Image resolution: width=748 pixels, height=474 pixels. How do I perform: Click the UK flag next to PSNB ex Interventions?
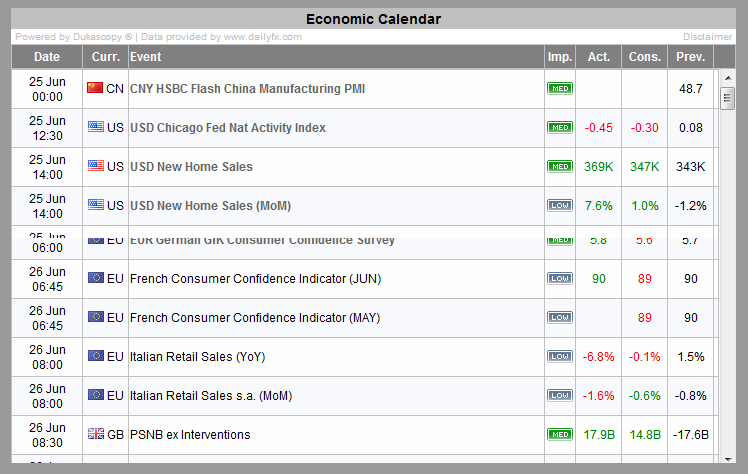[95, 434]
